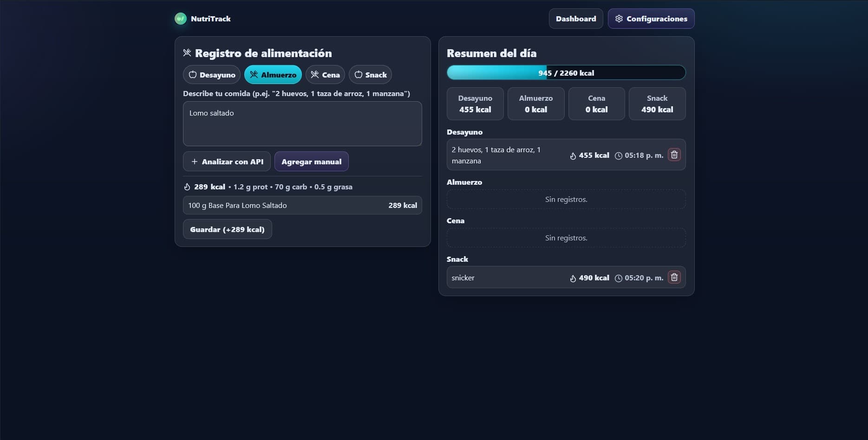Click the NutriTrack logo icon
The image size is (868, 440).
coord(180,19)
